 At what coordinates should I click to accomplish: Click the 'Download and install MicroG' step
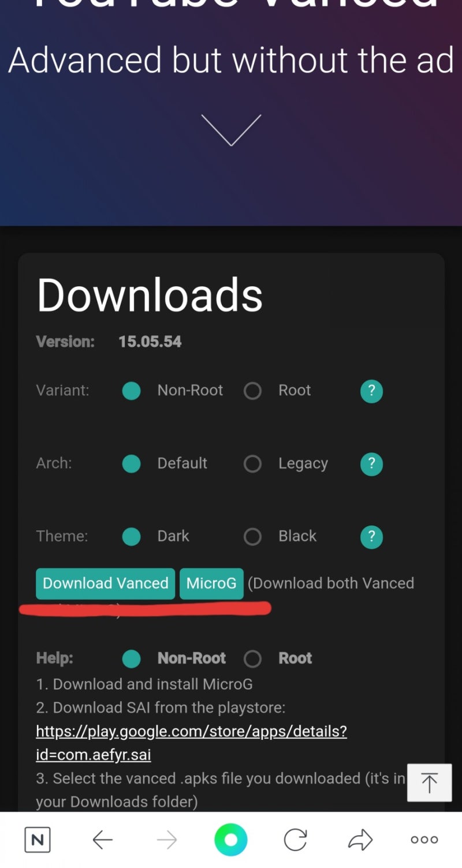(144, 684)
